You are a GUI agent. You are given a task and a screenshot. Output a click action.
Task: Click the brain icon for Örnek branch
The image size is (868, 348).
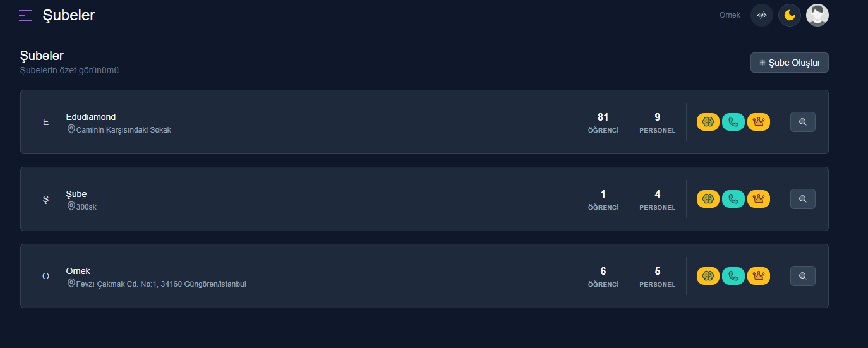[708, 276]
